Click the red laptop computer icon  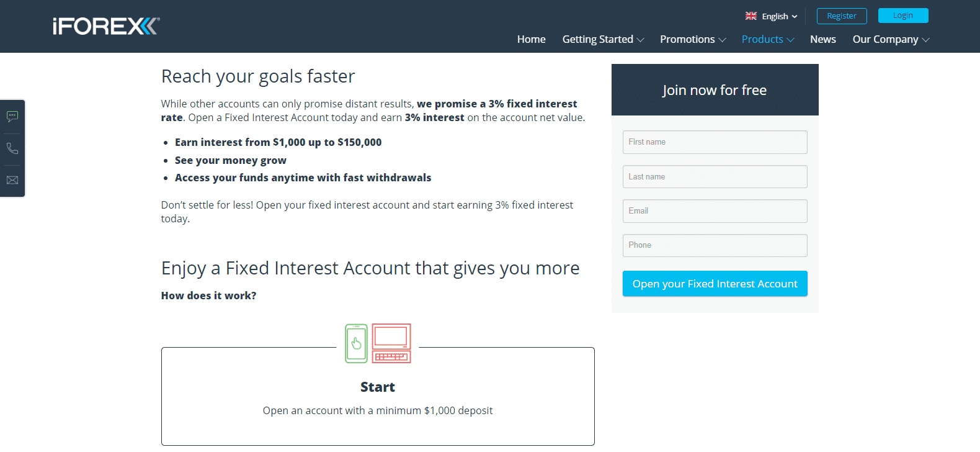coord(391,343)
